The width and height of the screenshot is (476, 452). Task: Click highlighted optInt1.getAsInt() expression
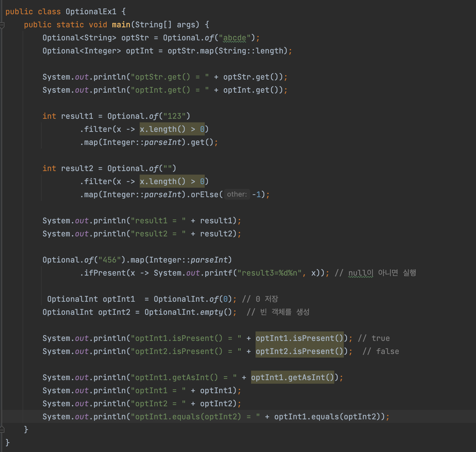tap(293, 377)
